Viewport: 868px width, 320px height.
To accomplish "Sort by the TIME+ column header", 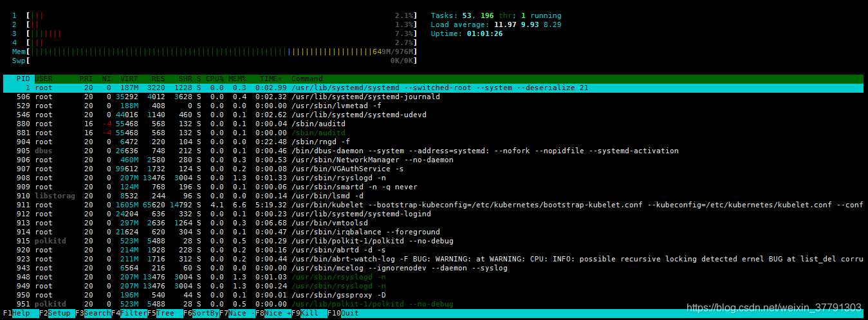I will pyautogui.click(x=271, y=79).
